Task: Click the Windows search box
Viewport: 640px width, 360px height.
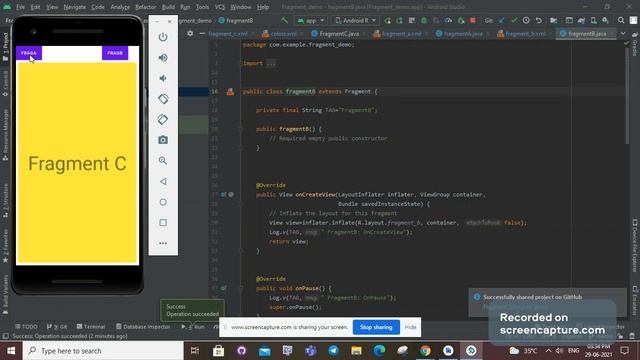Action: coord(103,351)
